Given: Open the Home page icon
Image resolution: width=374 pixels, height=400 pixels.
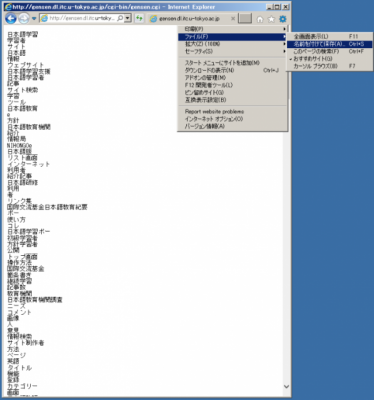Looking at the screenshot, I should (x=260, y=19).
